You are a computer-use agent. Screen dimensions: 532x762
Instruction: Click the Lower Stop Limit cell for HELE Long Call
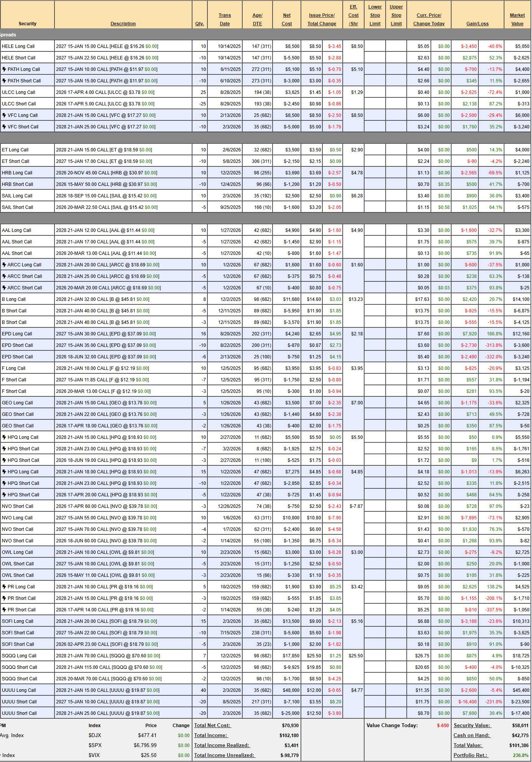374,46
